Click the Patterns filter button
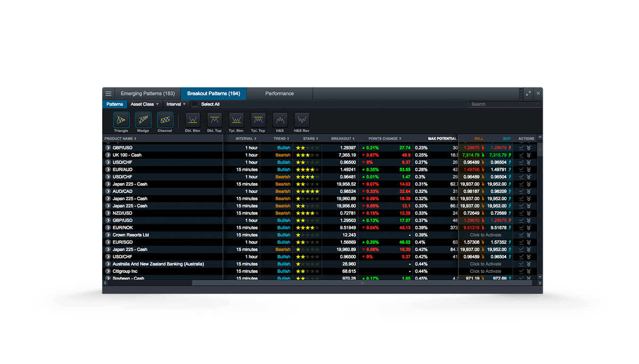This screenshot has width=639, height=364. coord(114,104)
